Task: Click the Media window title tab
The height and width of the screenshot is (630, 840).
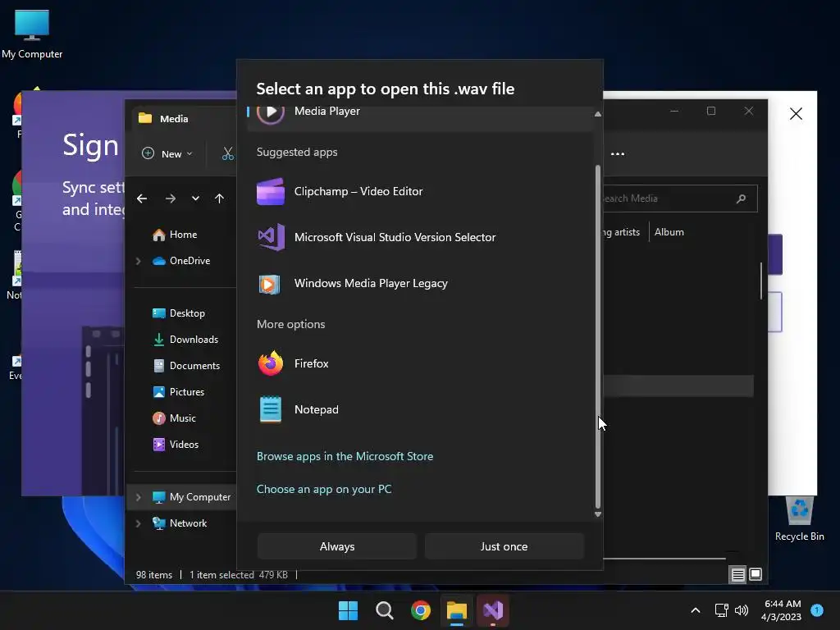Action: (174, 118)
